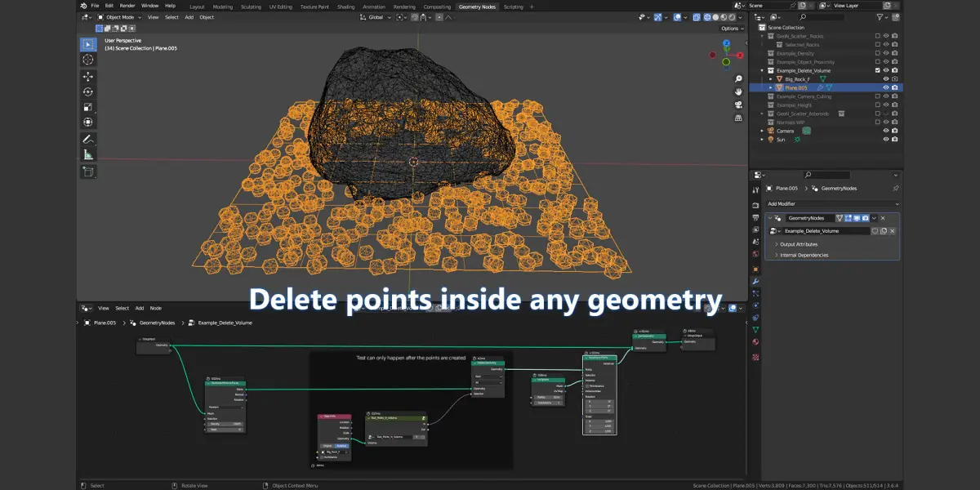Remove the GeometryNodes modifier with X
This screenshot has height=490, width=980.
coord(883,218)
